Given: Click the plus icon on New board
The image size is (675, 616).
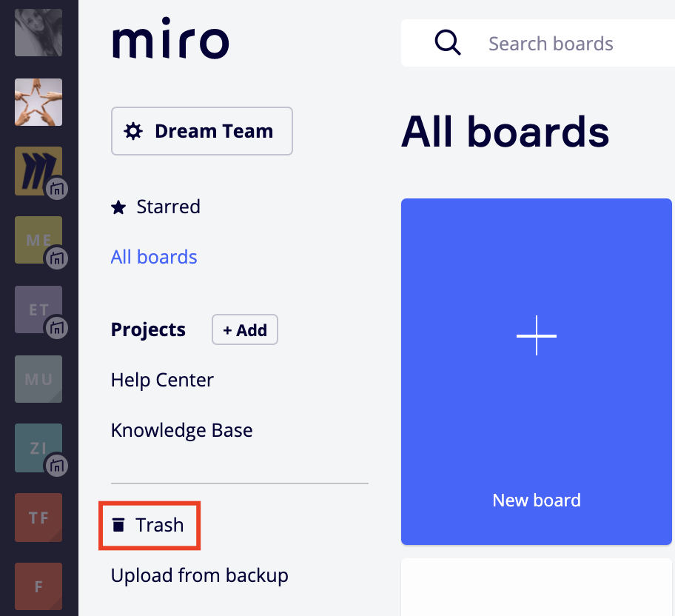Looking at the screenshot, I should [x=536, y=335].
